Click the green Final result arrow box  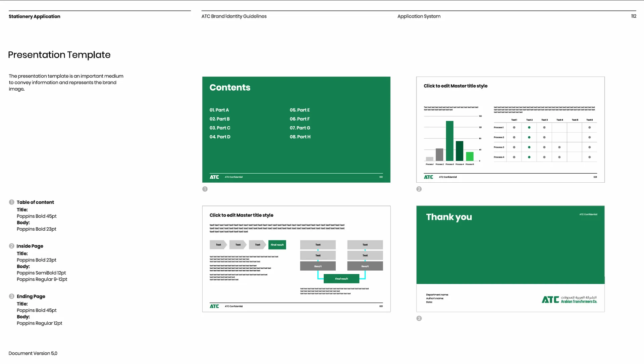pos(277,245)
